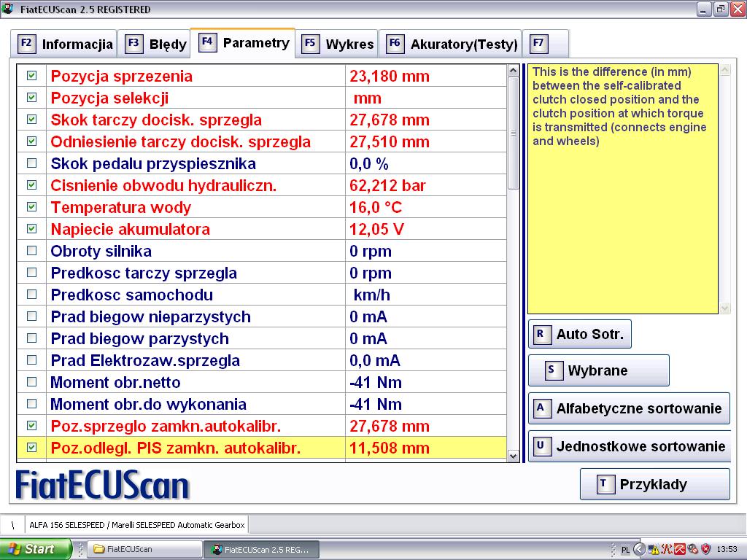Click ALFA 156 SELESPEED status bar text
Viewport: 747px width, 560px height.
(136, 525)
